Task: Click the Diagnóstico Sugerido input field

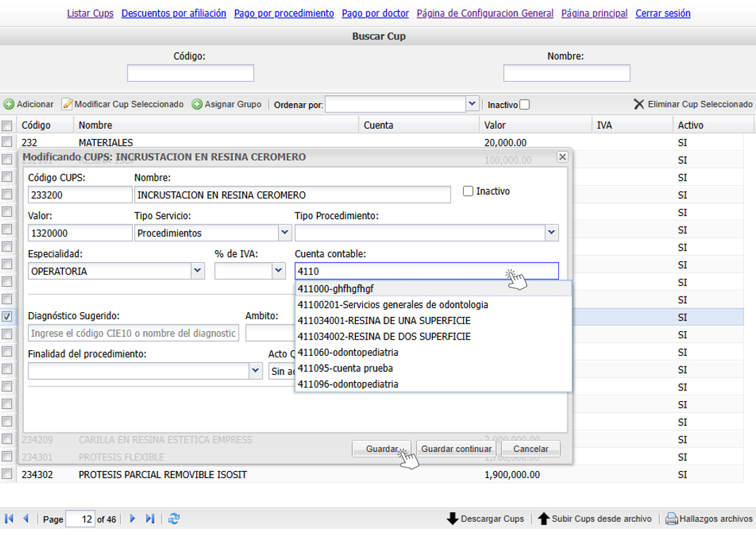Action: [x=133, y=333]
